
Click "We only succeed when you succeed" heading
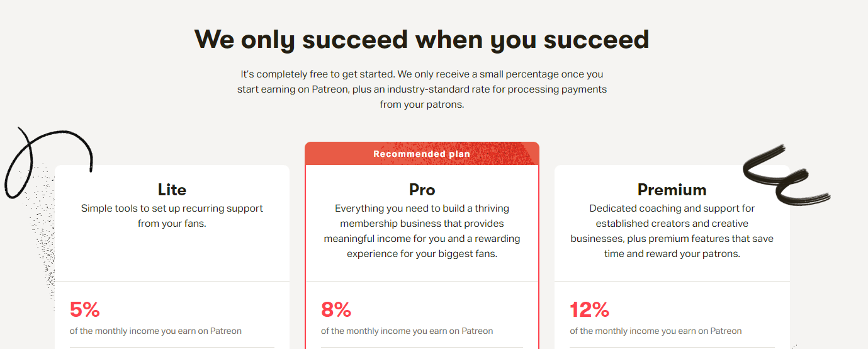(422, 39)
